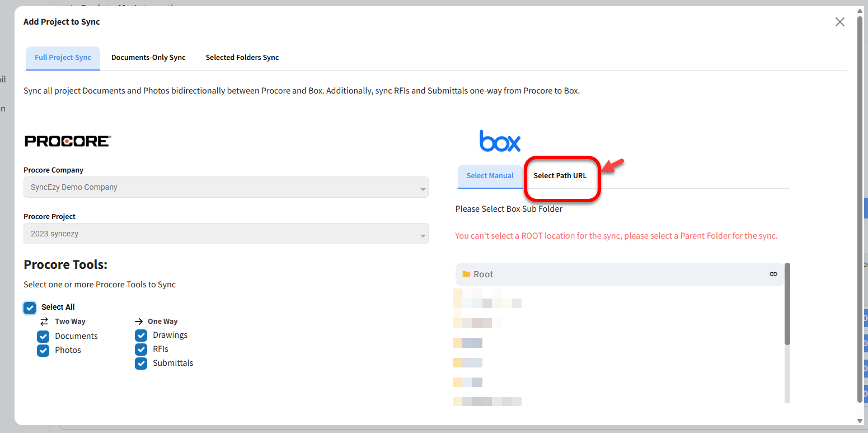Toggle the Photos checkbox
868x433 pixels.
(43, 351)
